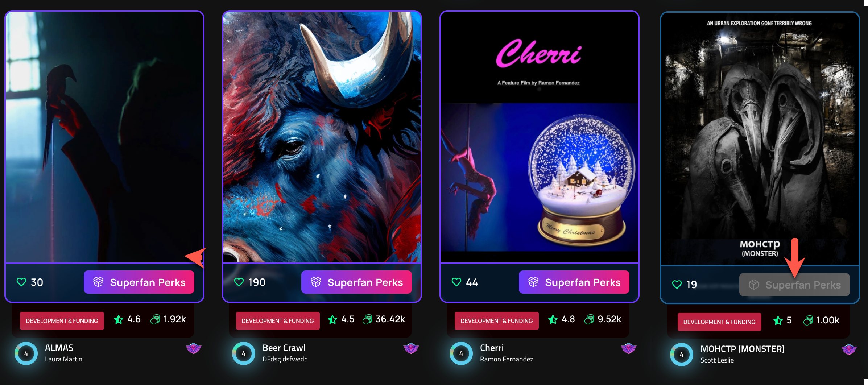The image size is (868, 385).
Task: Click level 4 ring avatar for Cherri
Action: (461, 353)
